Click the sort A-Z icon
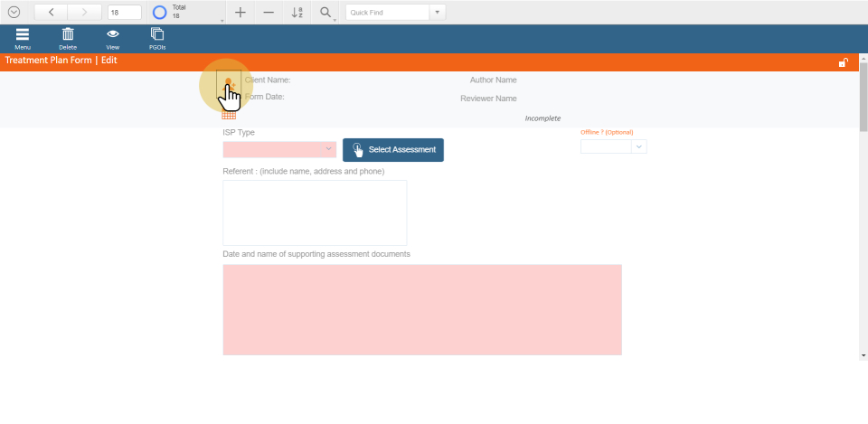Screen dimensions: 868x424 [x=297, y=13]
